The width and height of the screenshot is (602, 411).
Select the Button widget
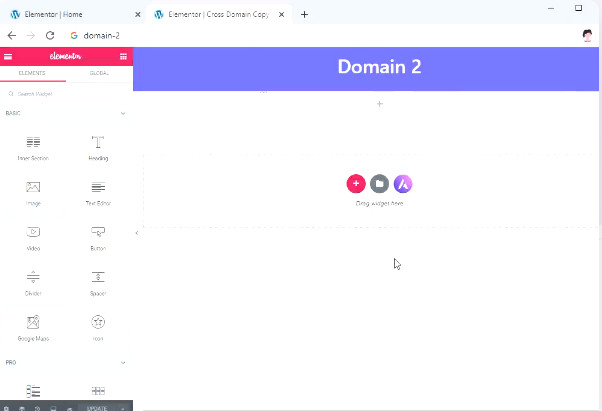[x=98, y=238]
